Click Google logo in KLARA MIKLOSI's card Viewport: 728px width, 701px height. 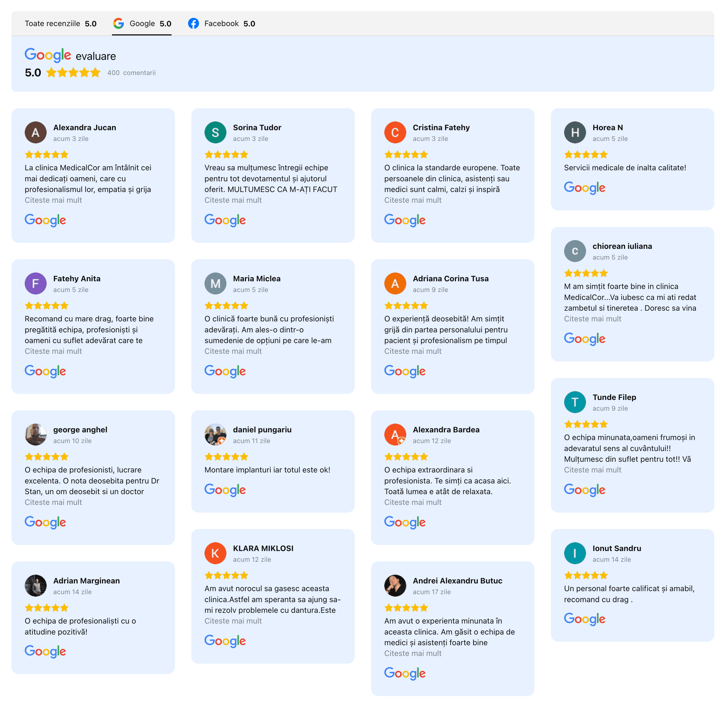pos(225,641)
